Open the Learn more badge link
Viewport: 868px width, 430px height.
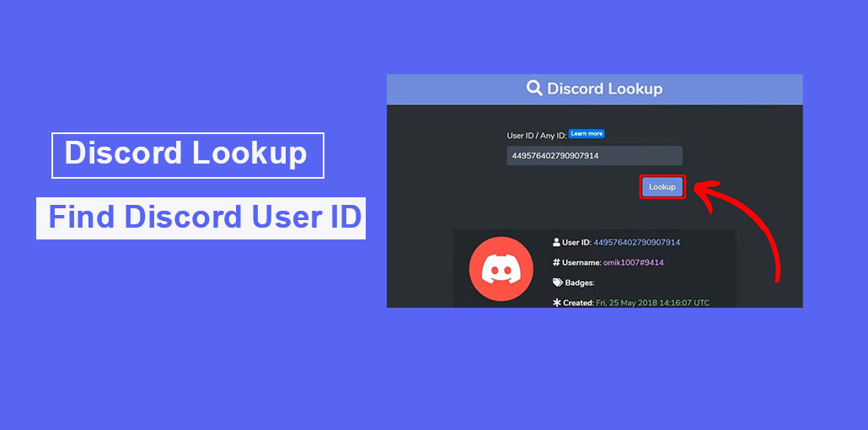587,133
